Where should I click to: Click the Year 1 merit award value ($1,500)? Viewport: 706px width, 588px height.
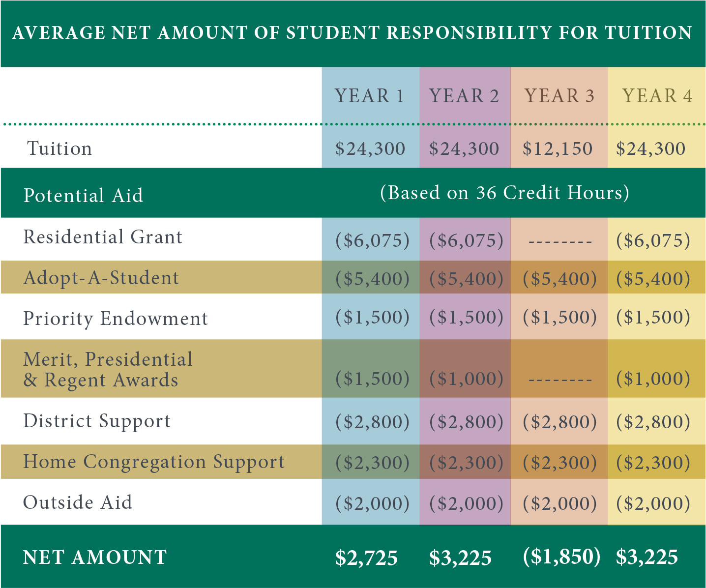372,379
